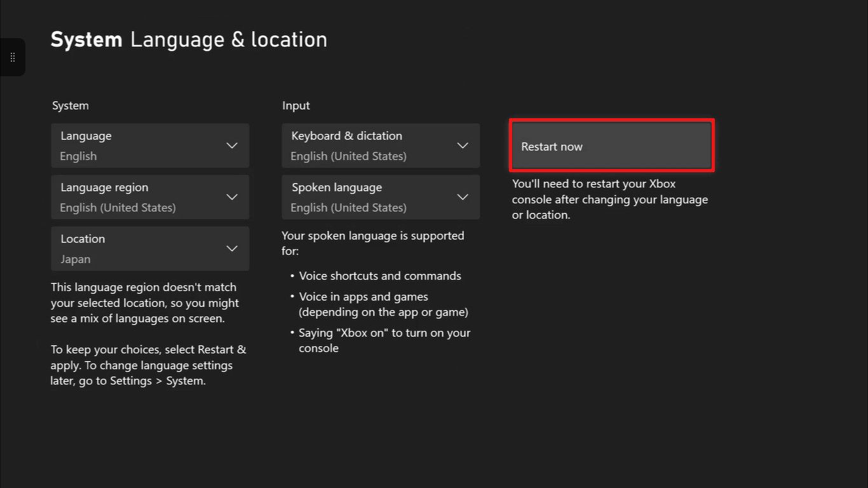The height and width of the screenshot is (488, 868).
Task: Click the language region mismatch warning text
Action: click(x=145, y=303)
